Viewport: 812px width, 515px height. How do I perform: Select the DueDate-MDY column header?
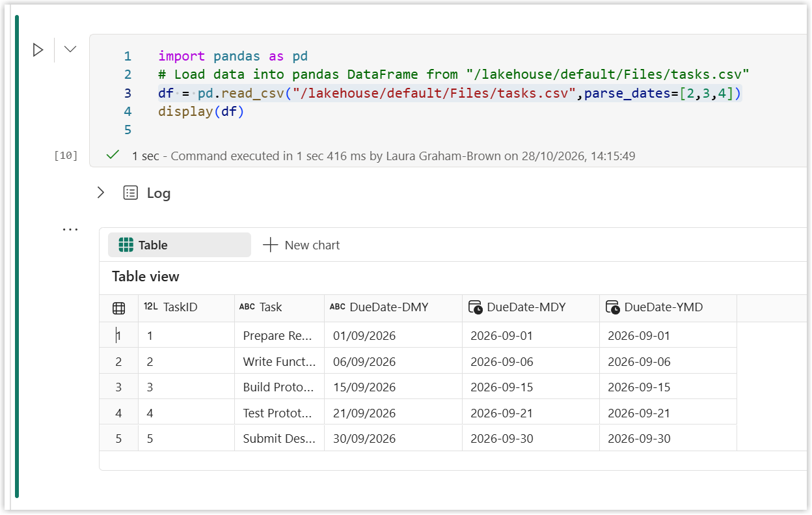click(531, 307)
